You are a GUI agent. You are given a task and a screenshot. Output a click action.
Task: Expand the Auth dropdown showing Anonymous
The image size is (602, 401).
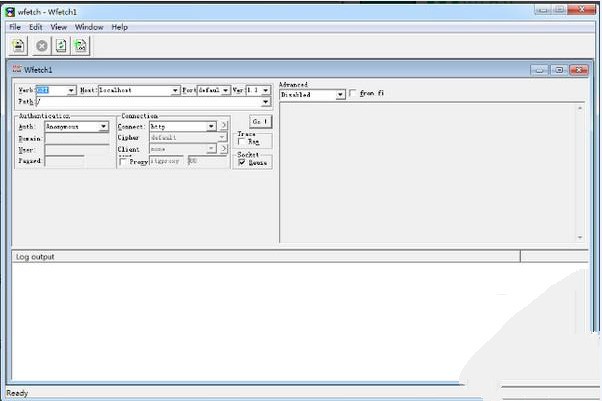click(103, 126)
